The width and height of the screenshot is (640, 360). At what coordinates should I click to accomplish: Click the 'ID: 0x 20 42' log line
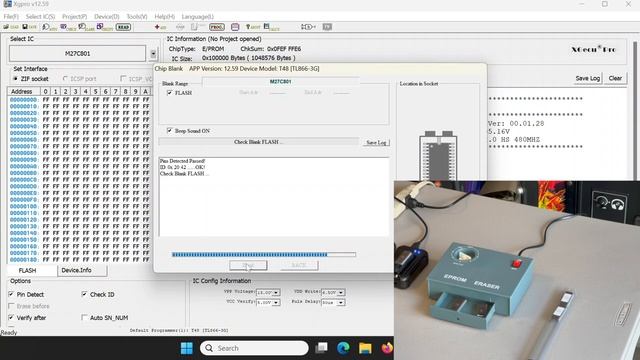pos(182,167)
